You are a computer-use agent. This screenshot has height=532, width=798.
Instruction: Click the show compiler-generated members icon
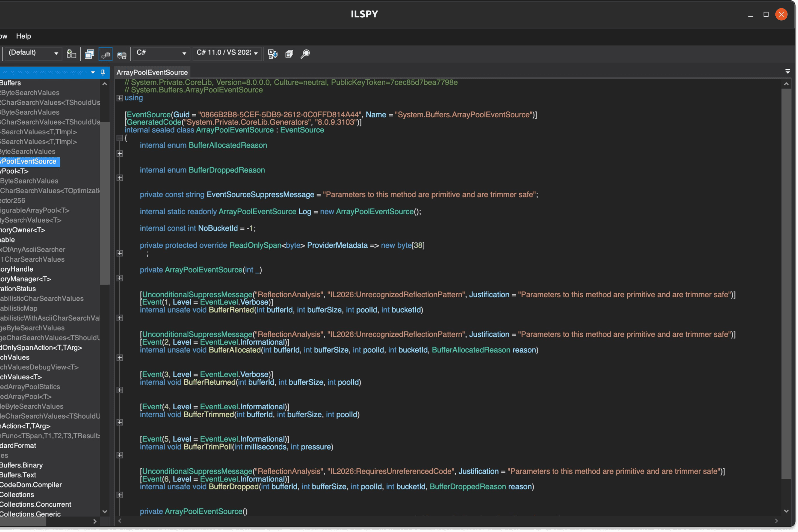coord(121,54)
